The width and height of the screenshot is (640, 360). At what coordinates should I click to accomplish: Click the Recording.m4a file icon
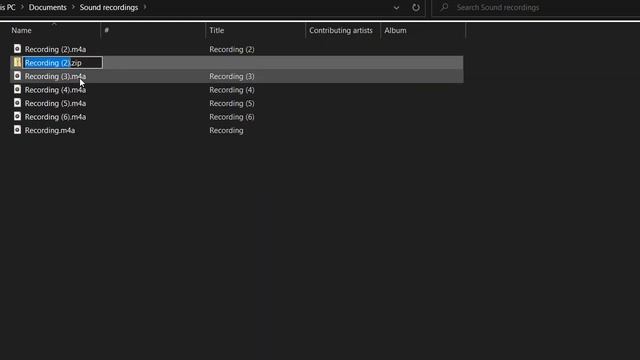17,130
